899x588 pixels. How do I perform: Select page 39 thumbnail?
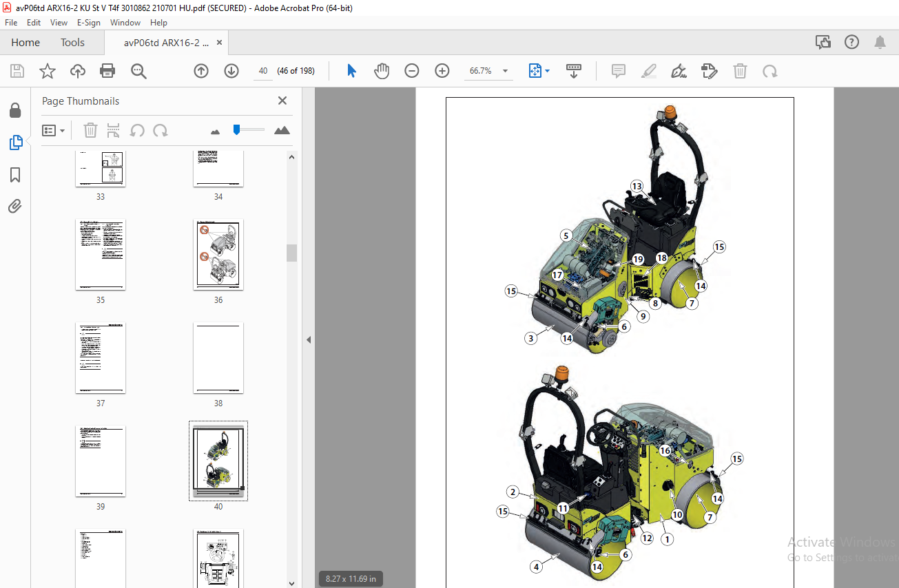[101, 461]
